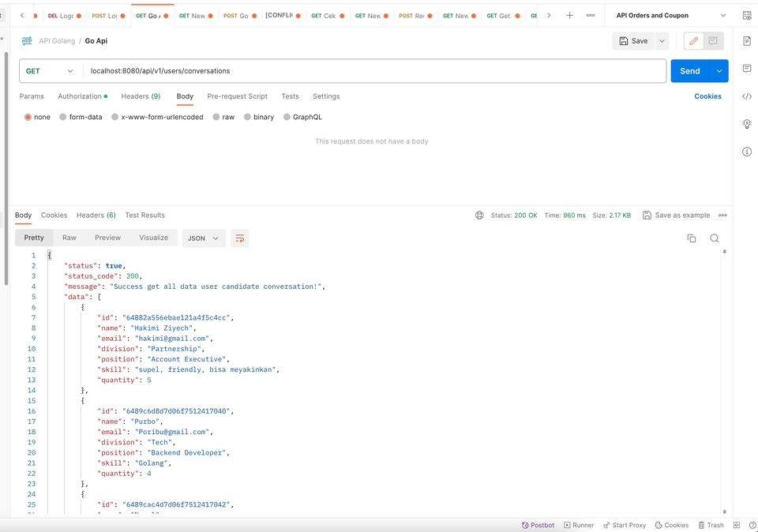
Task: Select the GraphQL body type radio
Action: pyautogui.click(x=287, y=117)
